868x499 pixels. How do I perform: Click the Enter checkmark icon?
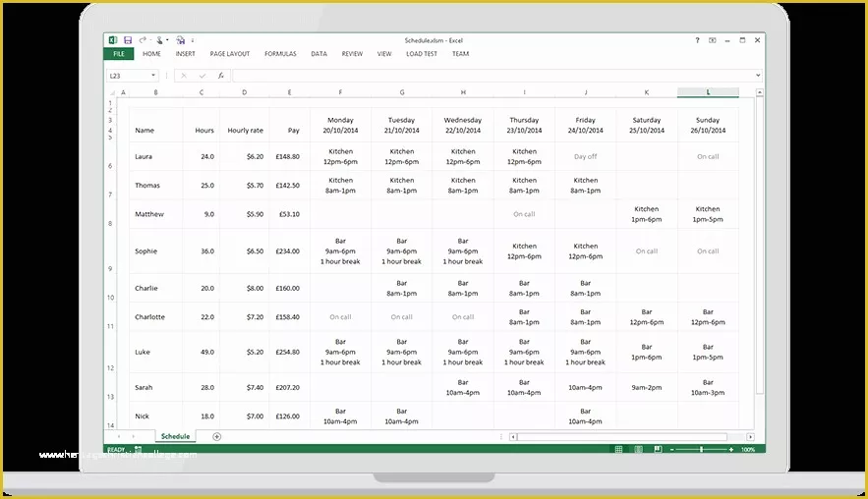point(203,76)
